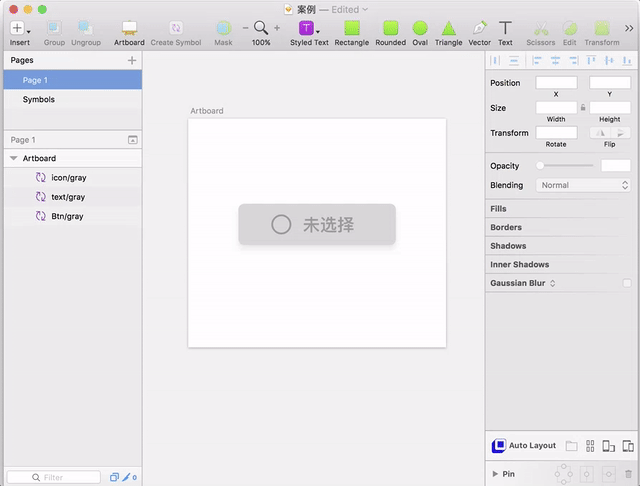This screenshot has height=486, width=640.
Task: Adjust the Opacity slider
Action: point(564,166)
